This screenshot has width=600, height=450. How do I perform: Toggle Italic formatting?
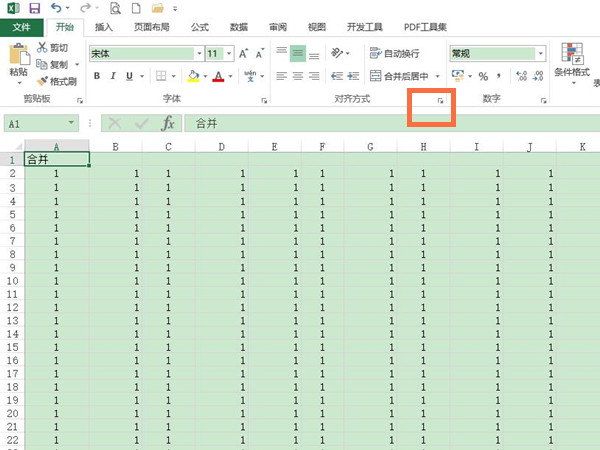[x=114, y=76]
